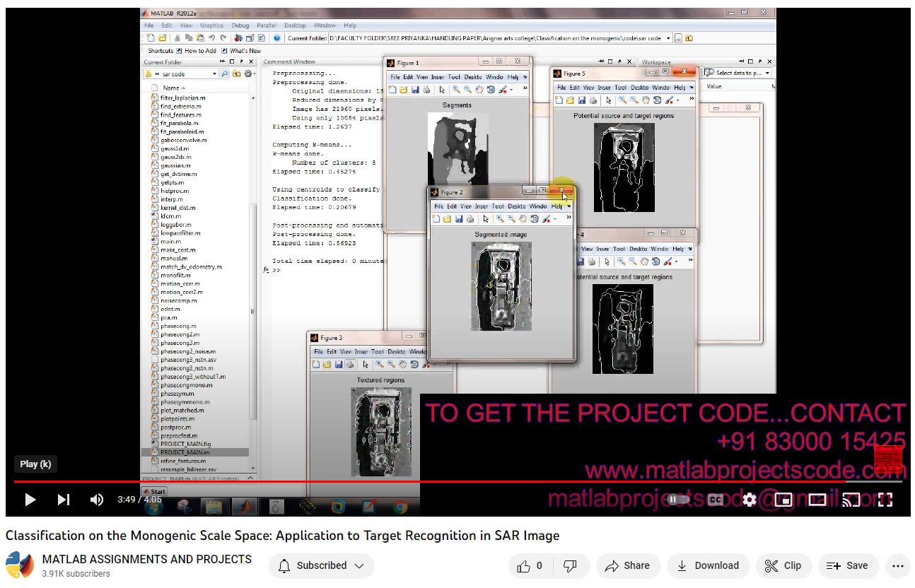915x588 pixels.
Task: Open the more actions three-dot menu
Action: click(898, 565)
